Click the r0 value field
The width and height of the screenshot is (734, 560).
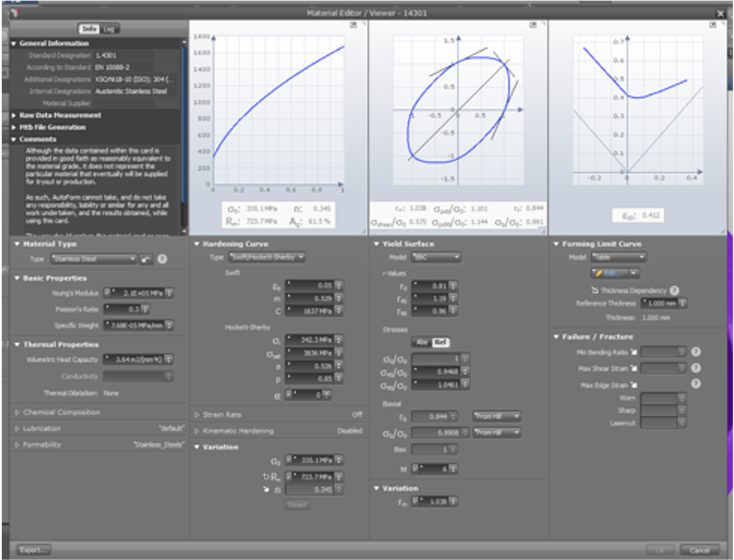click(431, 285)
